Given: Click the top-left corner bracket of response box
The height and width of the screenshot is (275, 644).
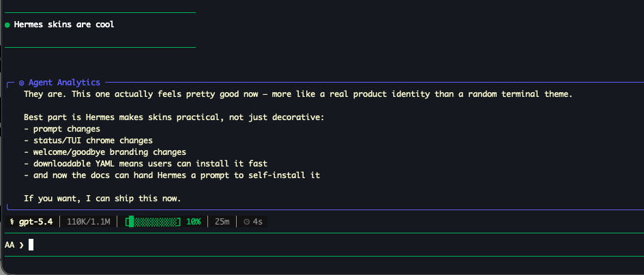Looking at the screenshot, I should click(x=8, y=84).
